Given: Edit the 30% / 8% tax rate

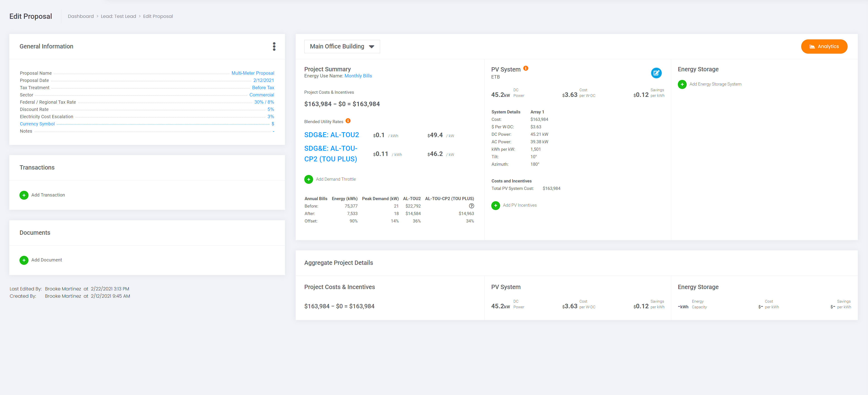Looking at the screenshot, I should [x=264, y=102].
